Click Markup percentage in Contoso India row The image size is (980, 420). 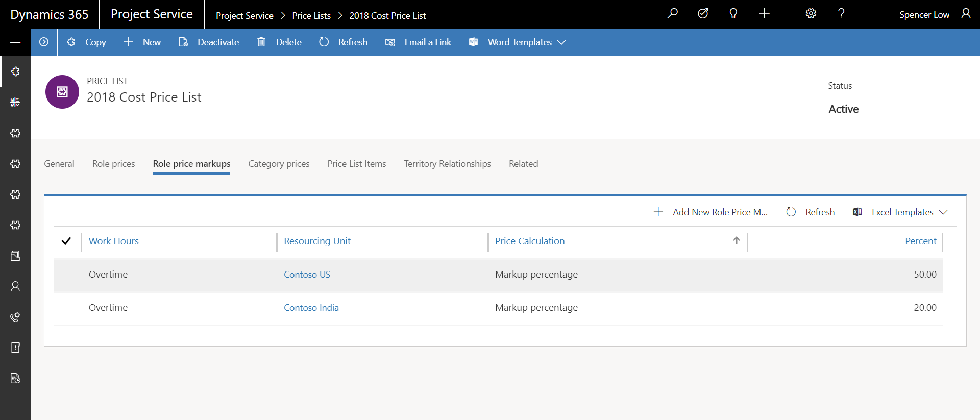pos(536,307)
